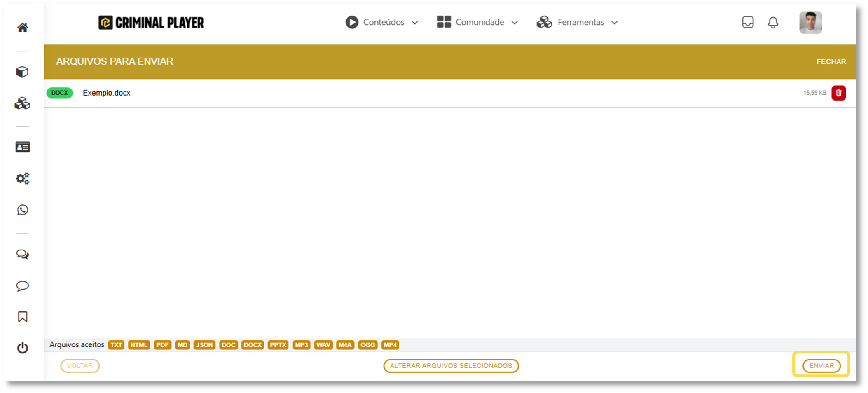The width and height of the screenshot is (868, 393).
Task: Select the green DOCX badge next to Exemplo.docx
Action: 59,93
